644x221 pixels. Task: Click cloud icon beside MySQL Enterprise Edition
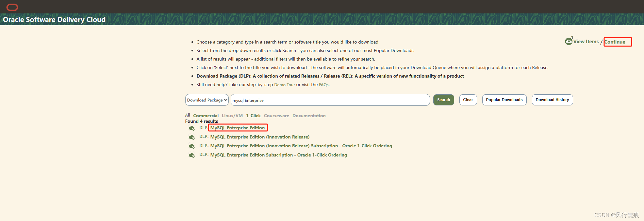point(192,128)
